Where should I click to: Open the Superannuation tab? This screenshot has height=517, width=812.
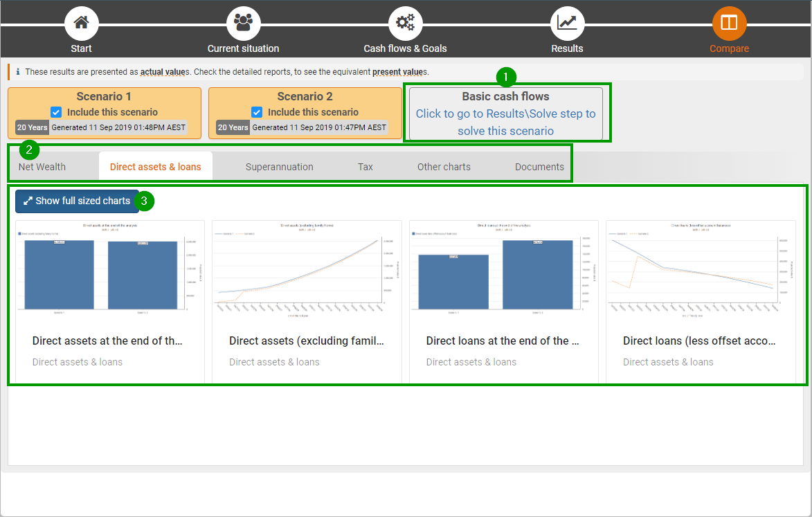click(279, 167)
